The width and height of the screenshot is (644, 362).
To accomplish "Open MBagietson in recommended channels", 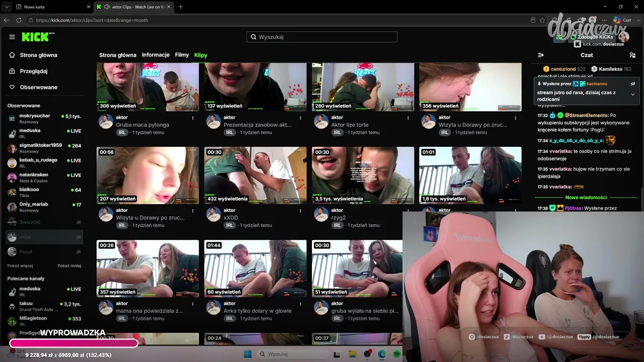I will pos(44,320).
